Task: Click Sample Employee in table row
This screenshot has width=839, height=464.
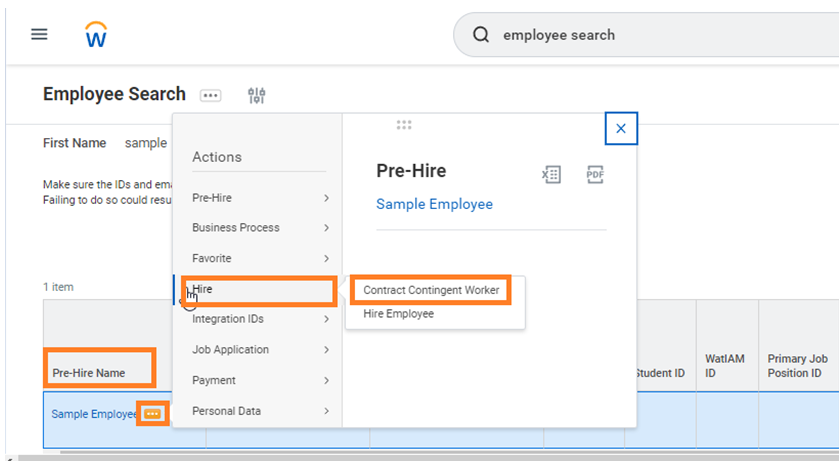Action: pos(93,414)
